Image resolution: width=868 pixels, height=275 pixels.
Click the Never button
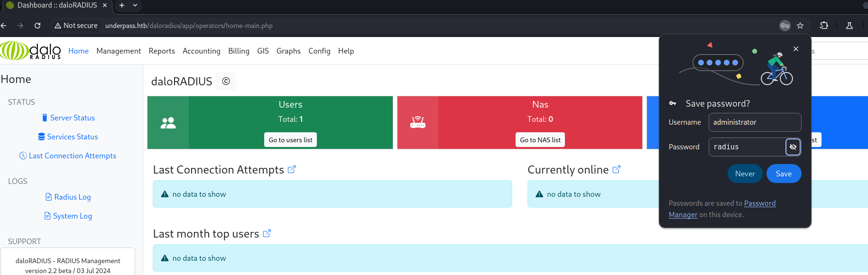(x=745, y=174)
